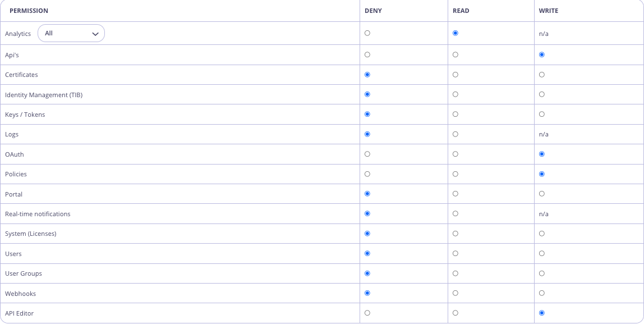Choose Read for Identity Management (TIB)
This screenshot has height=324, width=644.
coord(455,94)
